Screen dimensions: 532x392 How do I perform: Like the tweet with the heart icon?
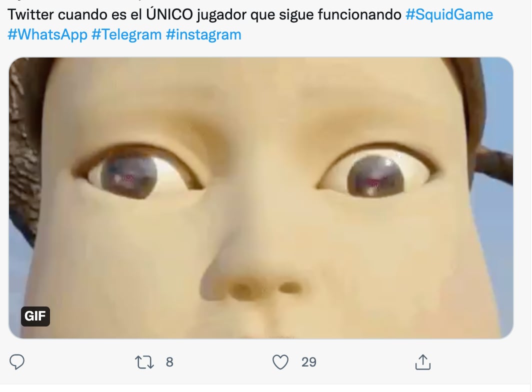(x=280, y=362)
